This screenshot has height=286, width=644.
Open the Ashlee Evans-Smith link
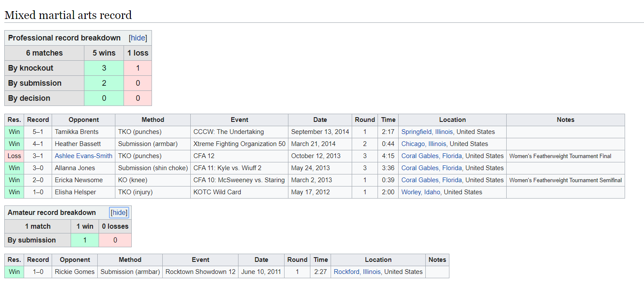click(84, 156)
